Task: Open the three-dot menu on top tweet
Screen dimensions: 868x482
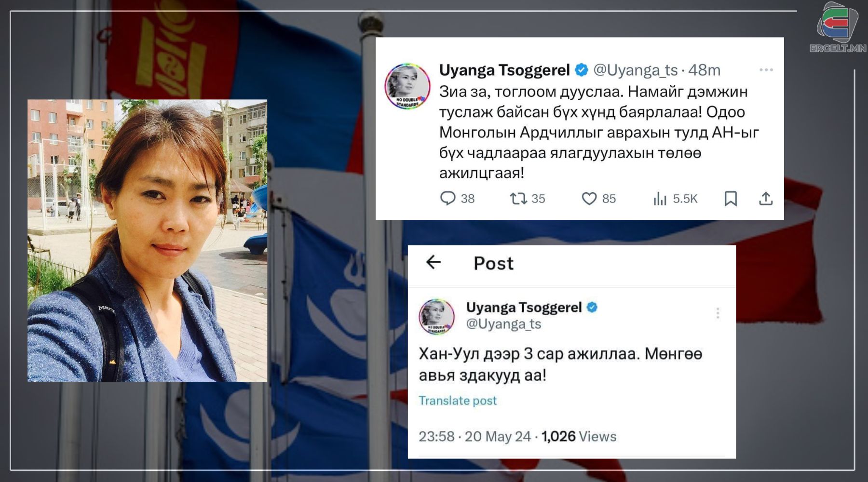Action: (x=766, y=70)
